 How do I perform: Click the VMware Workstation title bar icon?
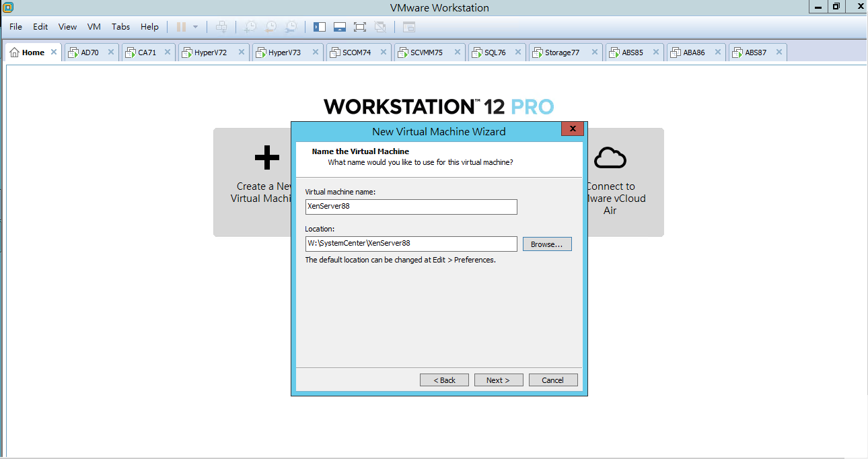click(8, 7)
